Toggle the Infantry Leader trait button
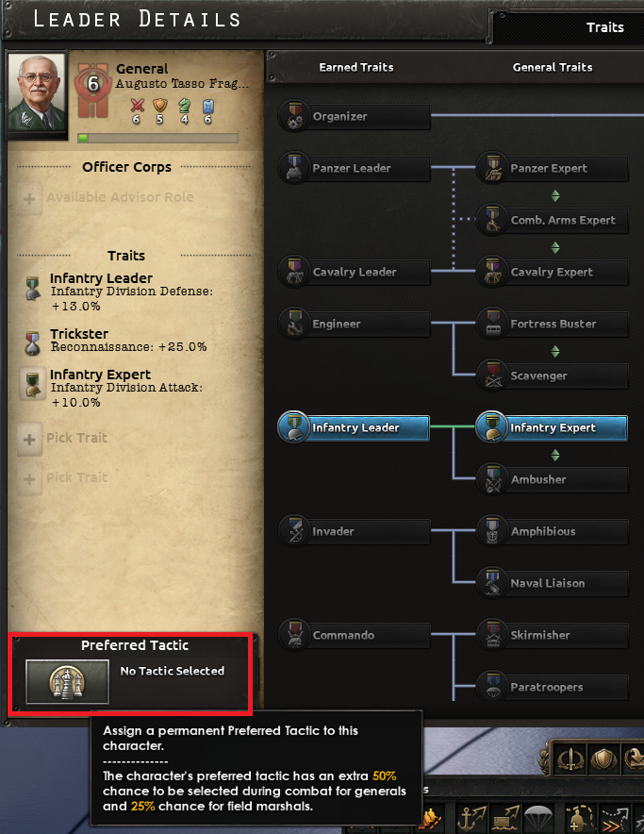The image size is (644, 834). click(354, 427)
